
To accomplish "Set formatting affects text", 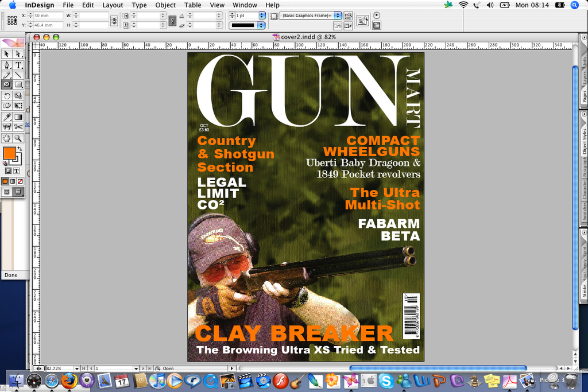I will tap(17, 171).
